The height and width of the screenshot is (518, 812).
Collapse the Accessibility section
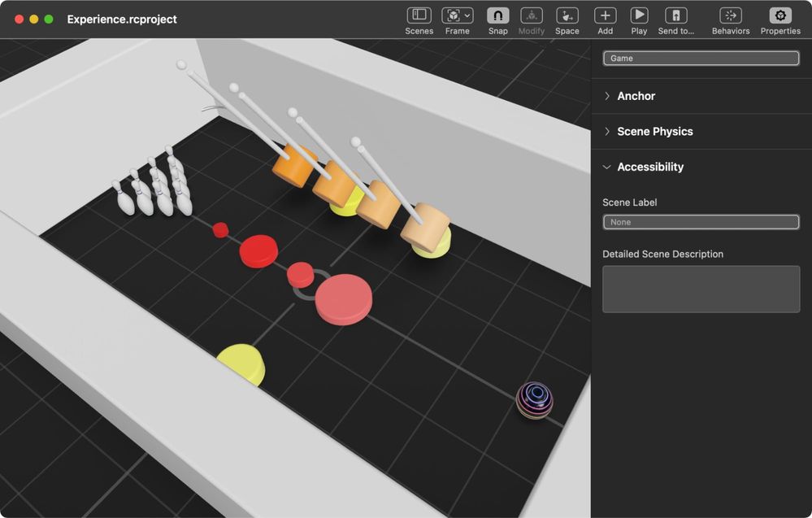[606, 167]
